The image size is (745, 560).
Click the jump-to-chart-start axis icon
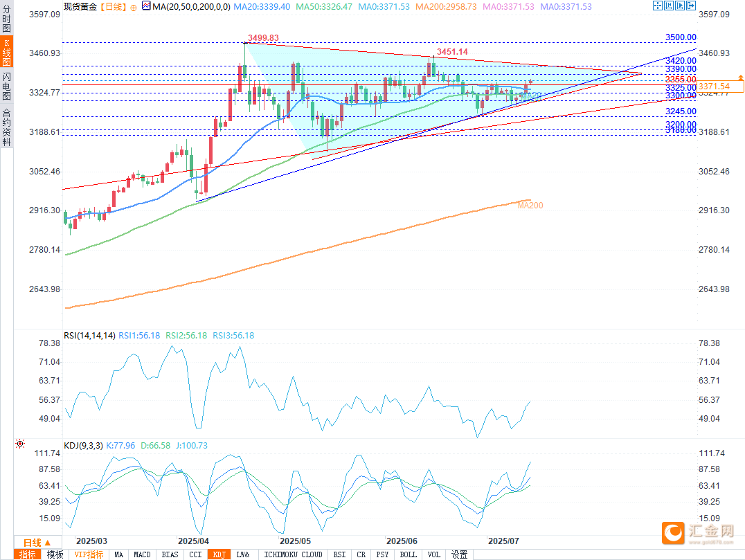pos(669,6)
